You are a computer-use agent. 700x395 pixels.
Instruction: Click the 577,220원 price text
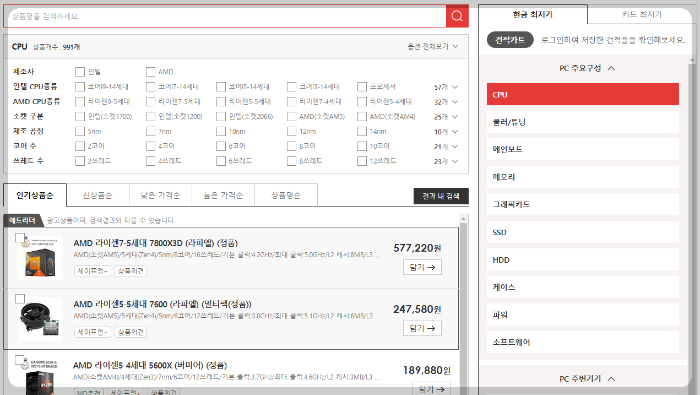(417, 248)
